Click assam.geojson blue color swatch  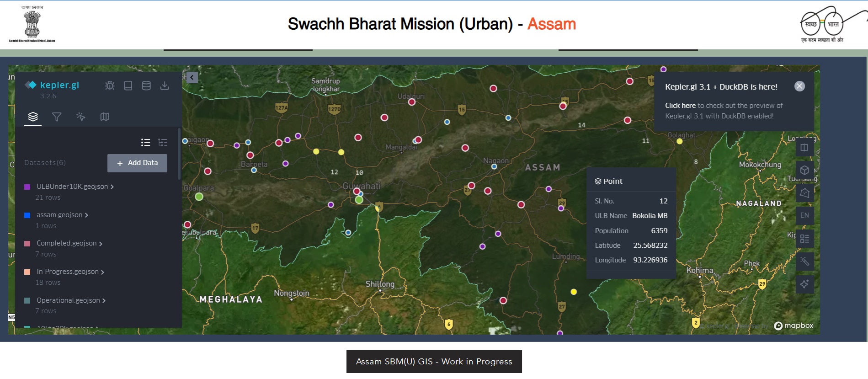tap(27, 215)
